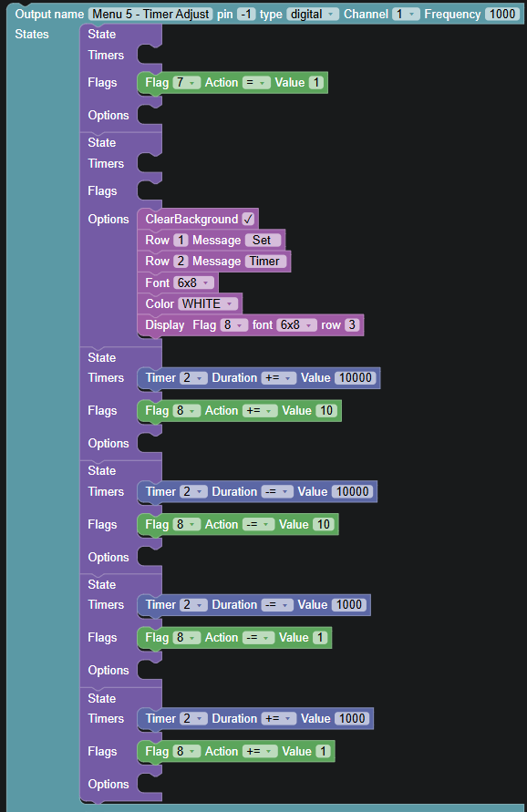This screenshot has height=812, width=527.
Task: Edit the pin value -1 field
Action: pyautogui.click(x=247, y=14)
